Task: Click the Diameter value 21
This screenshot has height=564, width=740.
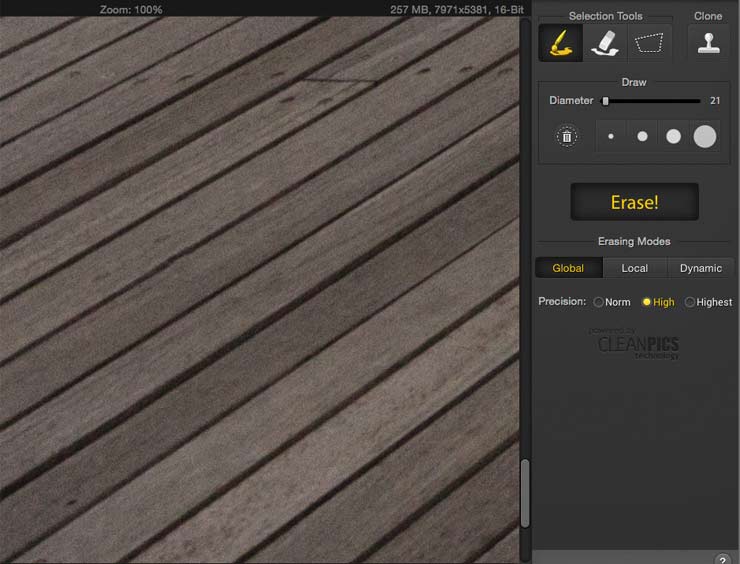Action: 715,101
